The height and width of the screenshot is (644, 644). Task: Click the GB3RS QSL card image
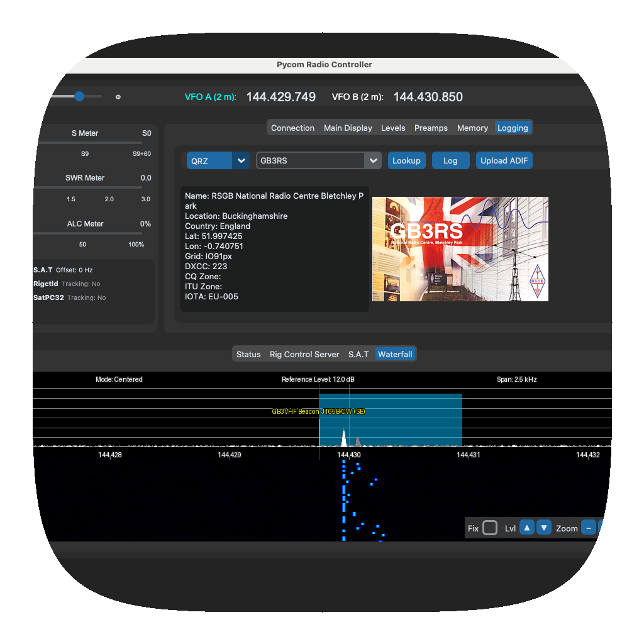pos(460,249)
